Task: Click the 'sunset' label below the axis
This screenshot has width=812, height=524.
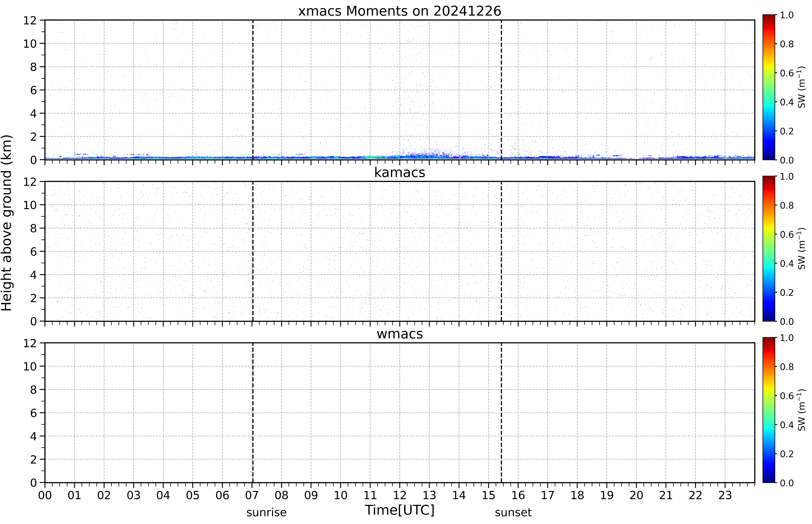Action: pos(513,512)
